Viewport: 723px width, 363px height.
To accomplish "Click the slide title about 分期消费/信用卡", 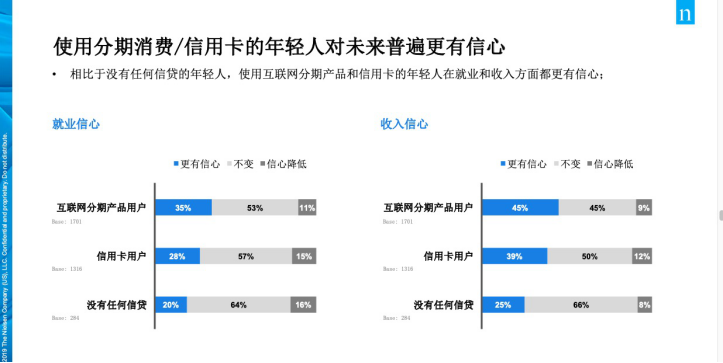I will coord(279,47).
